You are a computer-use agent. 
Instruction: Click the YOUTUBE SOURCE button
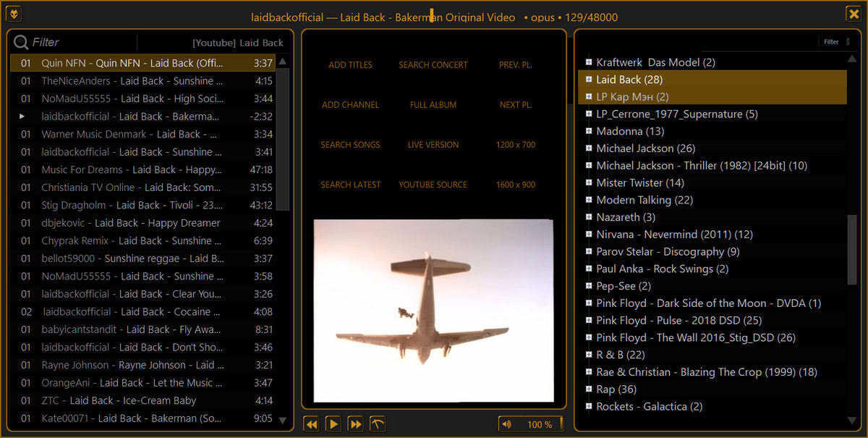(x=433, y=185)
